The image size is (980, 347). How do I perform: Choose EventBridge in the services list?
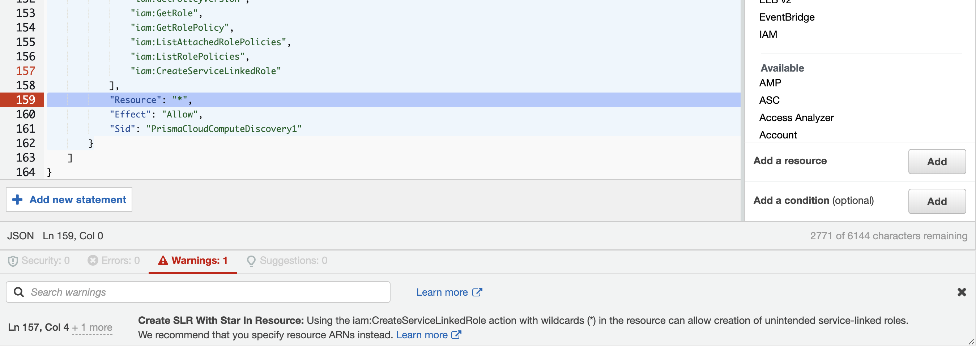(x=788, y=17)
